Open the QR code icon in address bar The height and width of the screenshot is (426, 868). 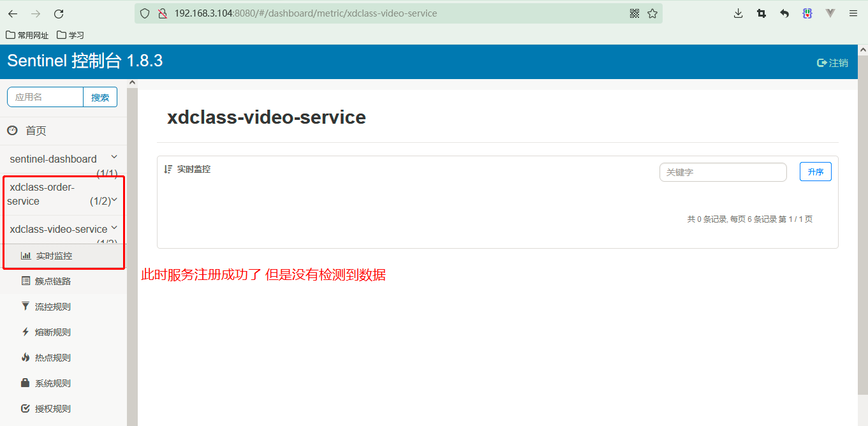coord(635,13)
